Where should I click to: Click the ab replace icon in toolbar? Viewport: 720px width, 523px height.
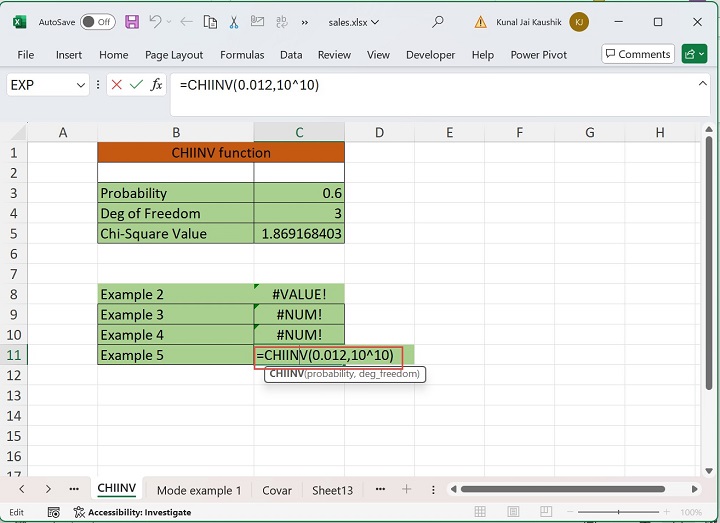[x=281, y=22]
